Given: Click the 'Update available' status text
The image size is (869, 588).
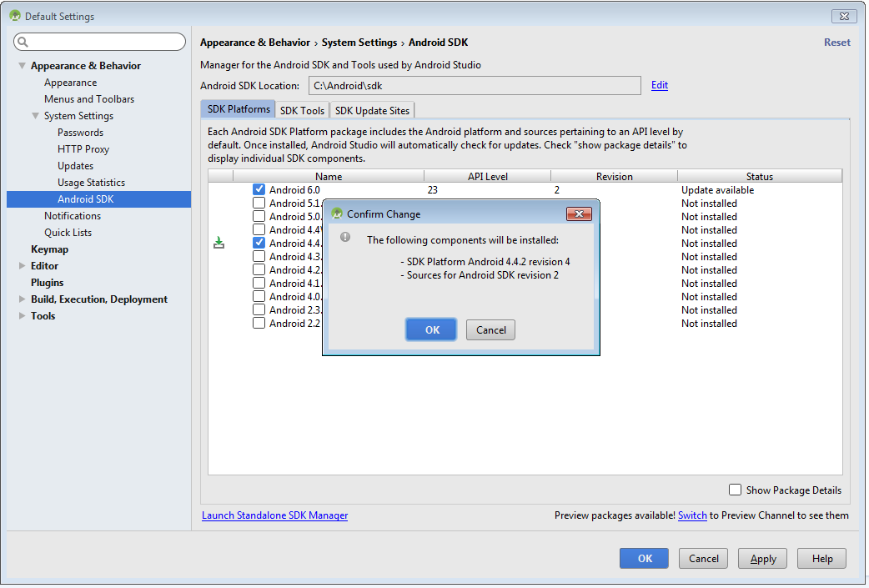Looking at the screenshot, I should click(718, 189).
